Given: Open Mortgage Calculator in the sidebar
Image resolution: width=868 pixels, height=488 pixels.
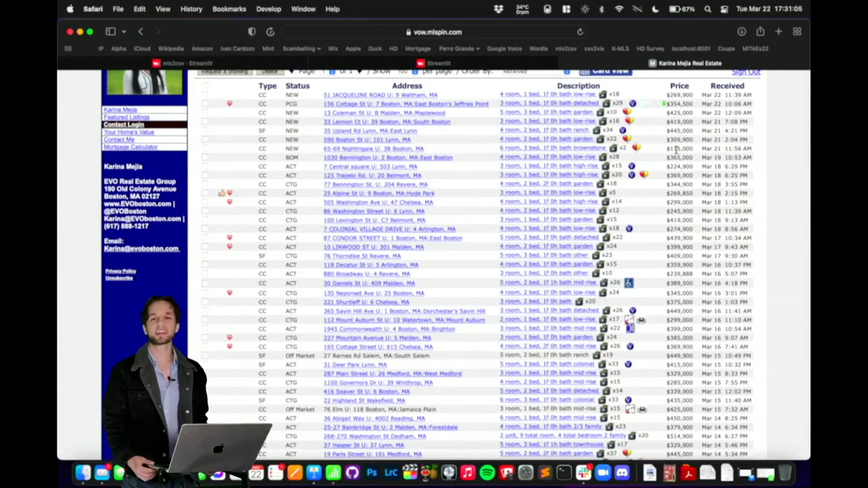Looking at the screenshot, I should coord(131,147).
